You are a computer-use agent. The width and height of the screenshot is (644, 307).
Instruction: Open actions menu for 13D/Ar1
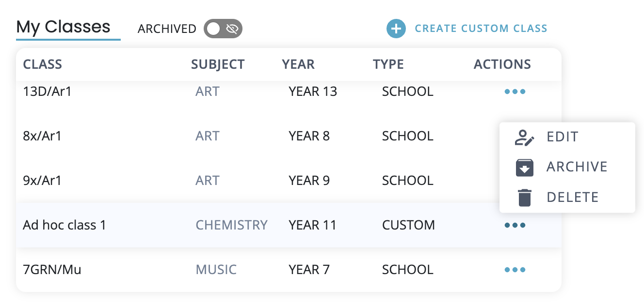(x=515, y=92)
